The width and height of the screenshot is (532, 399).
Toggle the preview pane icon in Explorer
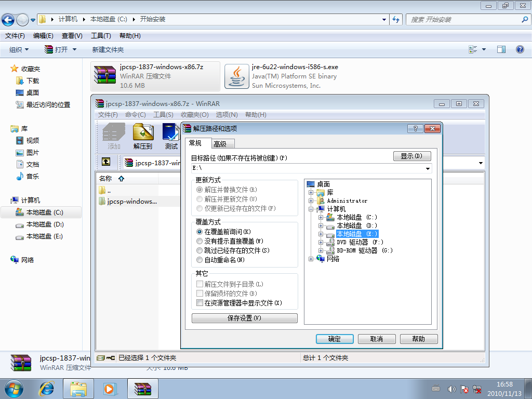(x=501, y=49)
